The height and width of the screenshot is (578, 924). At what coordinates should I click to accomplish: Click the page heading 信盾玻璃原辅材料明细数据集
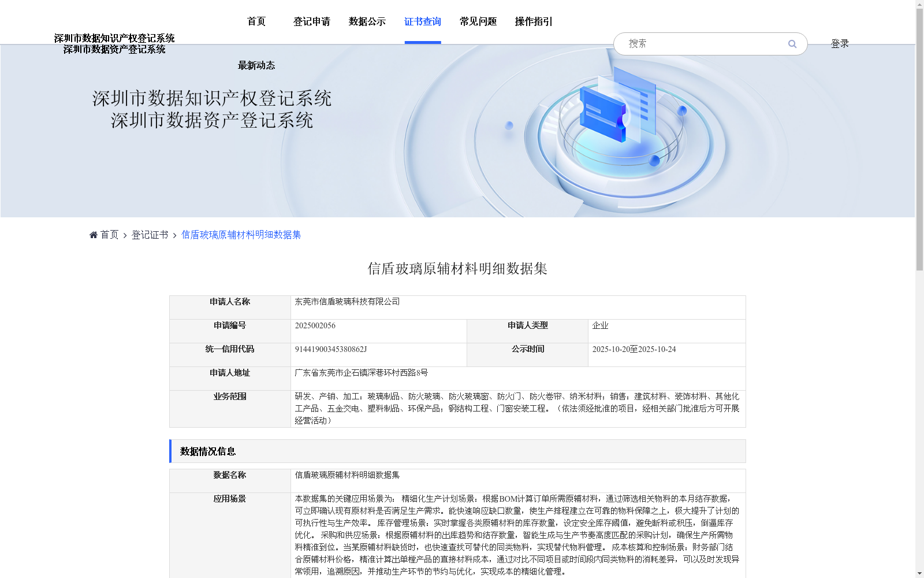point(457,269)
